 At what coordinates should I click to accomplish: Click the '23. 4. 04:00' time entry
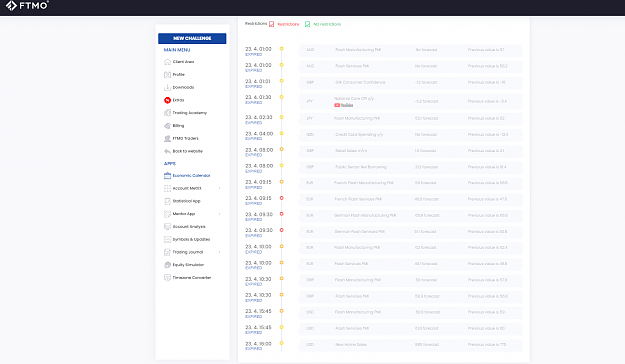259,134
